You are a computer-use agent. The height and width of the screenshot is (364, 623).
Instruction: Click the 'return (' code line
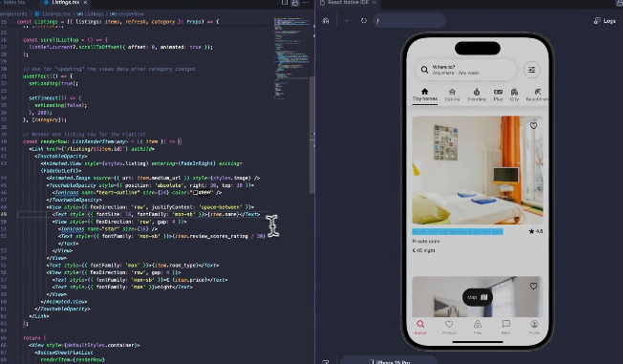tap(34, 338)
